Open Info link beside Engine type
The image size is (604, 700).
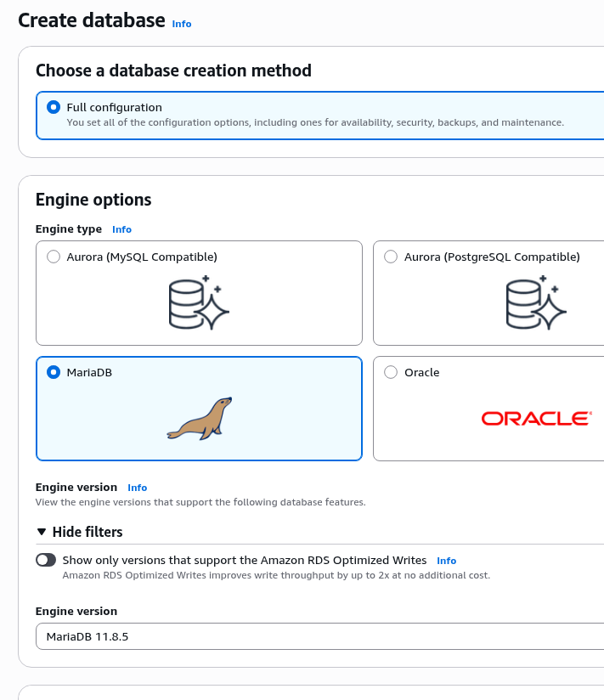(x=121, y=229)
